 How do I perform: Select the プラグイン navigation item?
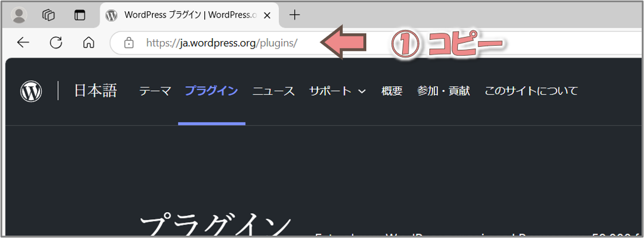point(211,91)
